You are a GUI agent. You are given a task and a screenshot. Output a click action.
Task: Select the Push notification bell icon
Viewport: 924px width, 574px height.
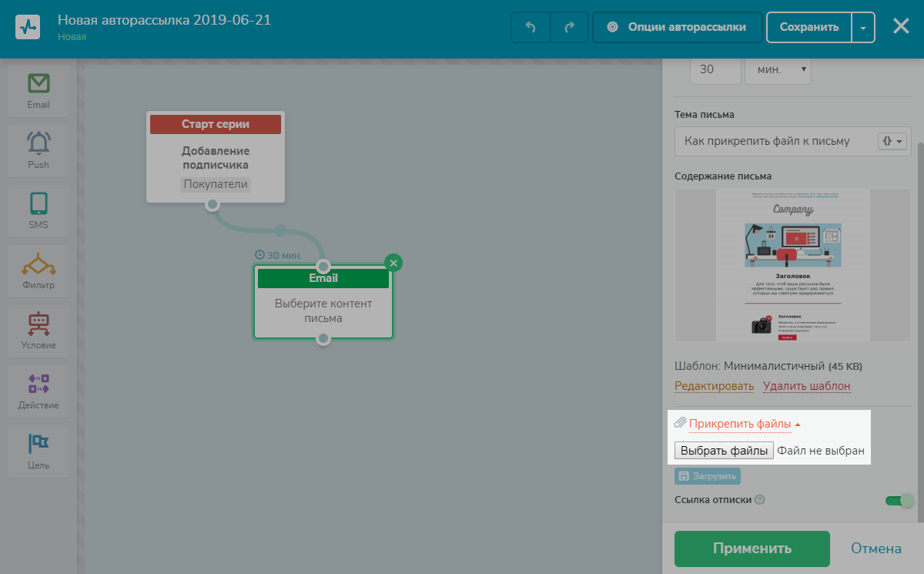38,143
